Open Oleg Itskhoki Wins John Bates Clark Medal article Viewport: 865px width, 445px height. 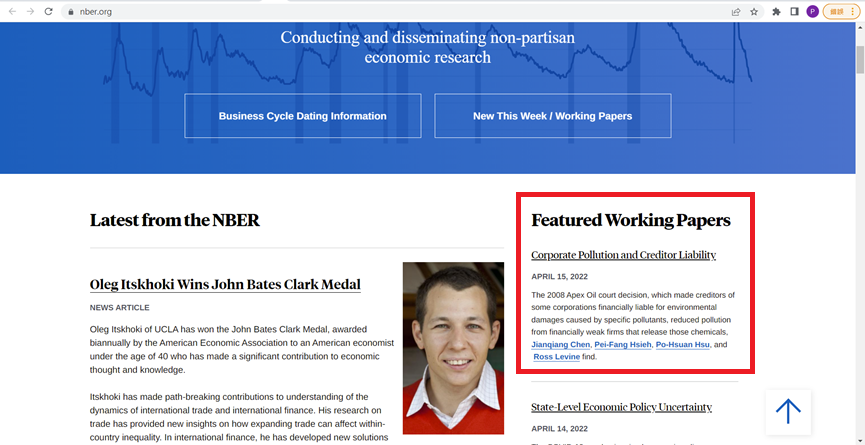pyautogui.click(x=225, y=285)
